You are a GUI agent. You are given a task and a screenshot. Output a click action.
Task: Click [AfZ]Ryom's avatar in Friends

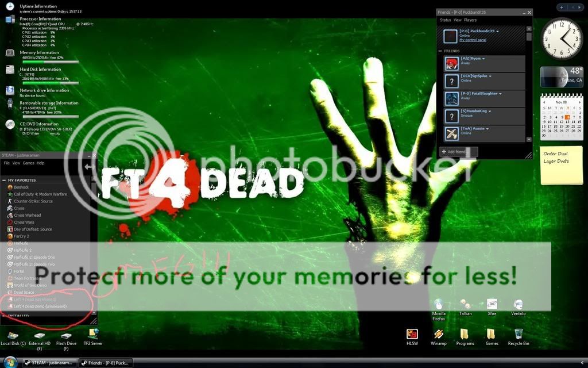click(451, 63)
